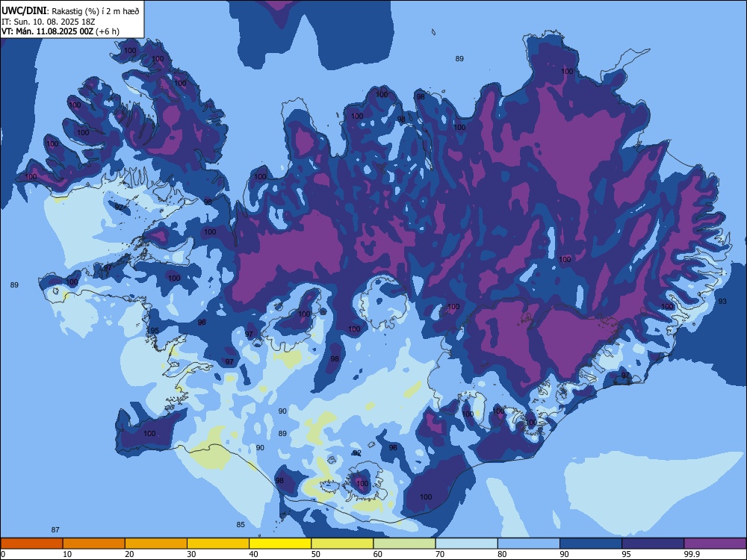Select the 'VT: Mán. 11.08.2025 00Z' valid time
The image size is (747, 560).
(48, 31)
